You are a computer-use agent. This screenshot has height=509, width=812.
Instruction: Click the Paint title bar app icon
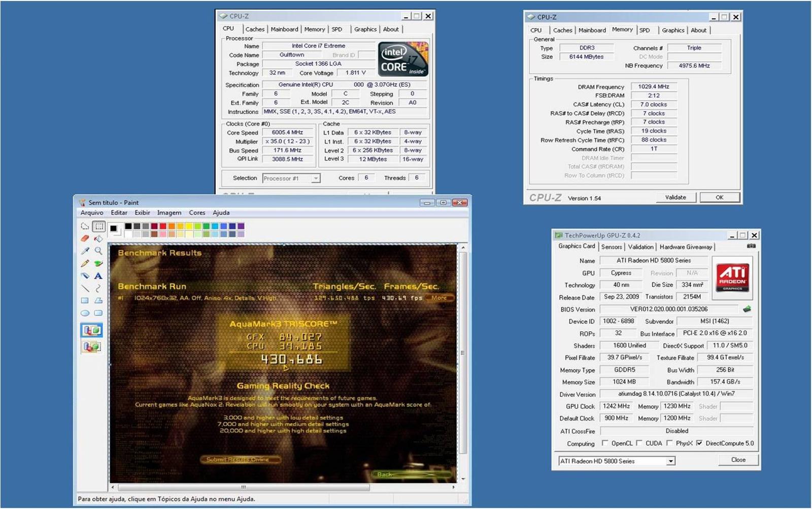tap(82, 202)
